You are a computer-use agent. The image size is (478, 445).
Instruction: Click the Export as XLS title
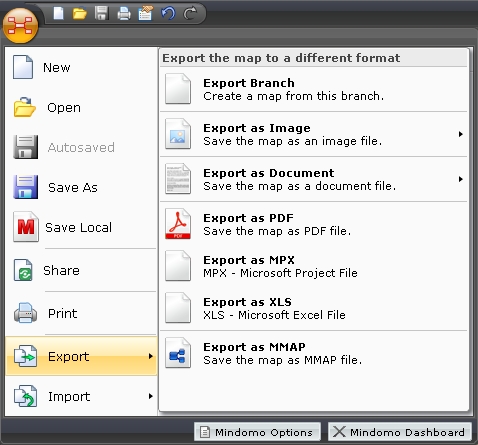pyautogui.click(x=248, y=302)
